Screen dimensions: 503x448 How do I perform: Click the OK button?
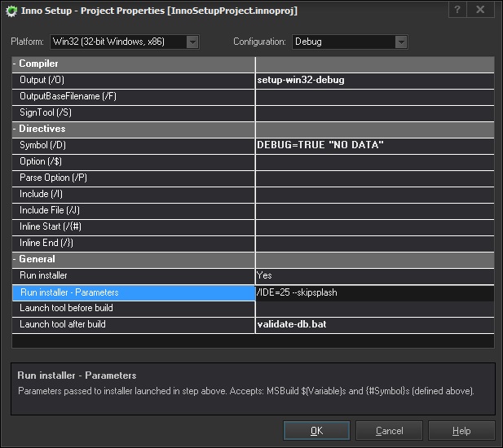[x=316, y=431]
